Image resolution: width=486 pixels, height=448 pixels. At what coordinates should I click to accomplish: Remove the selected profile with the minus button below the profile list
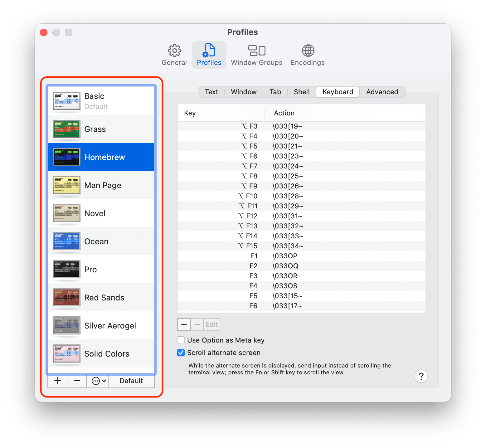[x=77, y=381]
